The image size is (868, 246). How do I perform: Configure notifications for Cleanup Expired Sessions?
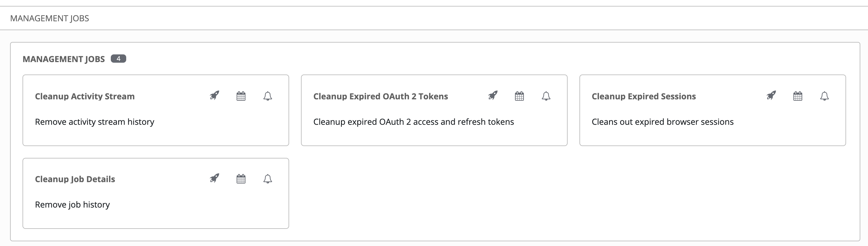824,96
